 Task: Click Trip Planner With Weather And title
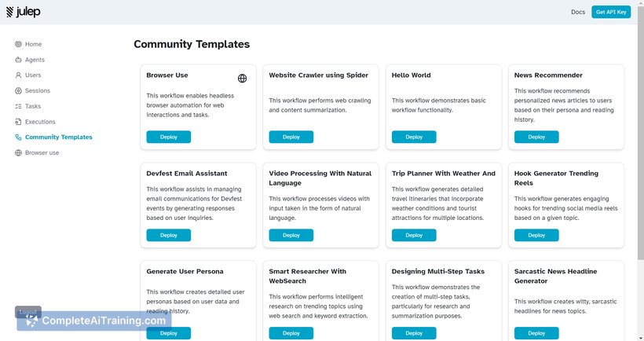(444, 174)
